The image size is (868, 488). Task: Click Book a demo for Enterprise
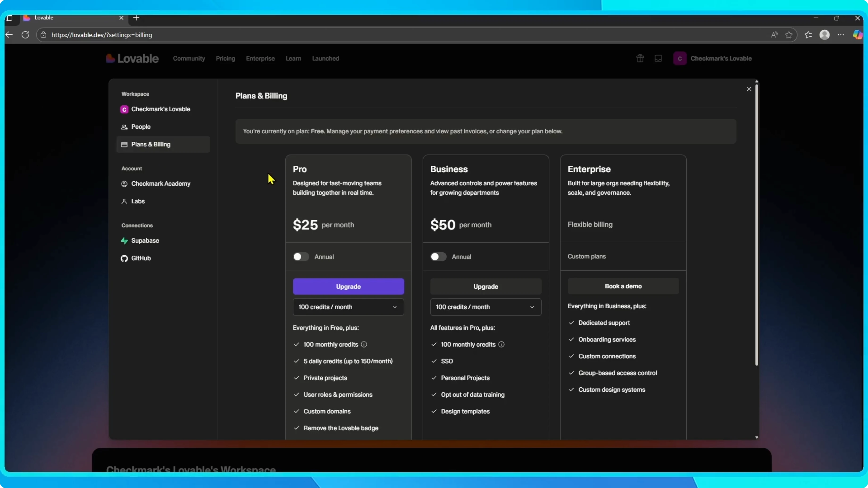[x=623, y=286]
